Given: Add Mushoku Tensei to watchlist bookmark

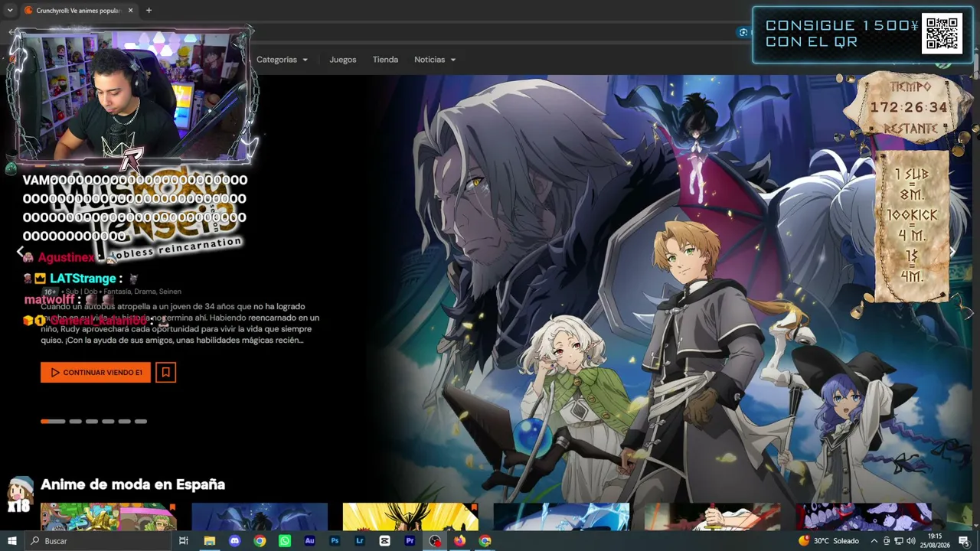Looking at the screenshot, I should 166,373.
